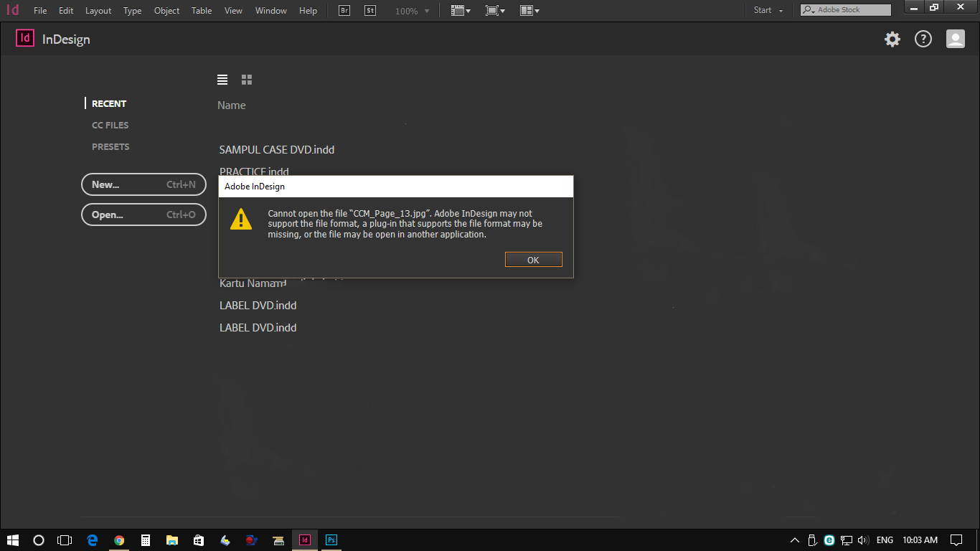
Task: Open File Explorer from the taskbar
Action: 172,540
